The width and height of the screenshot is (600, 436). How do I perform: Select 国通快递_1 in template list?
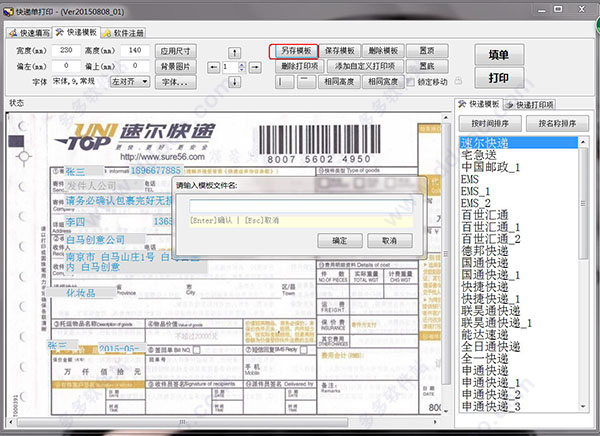(518, 275)
